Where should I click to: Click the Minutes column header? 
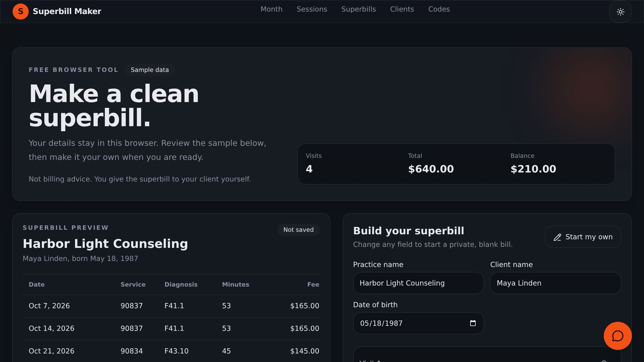(235, 285)
